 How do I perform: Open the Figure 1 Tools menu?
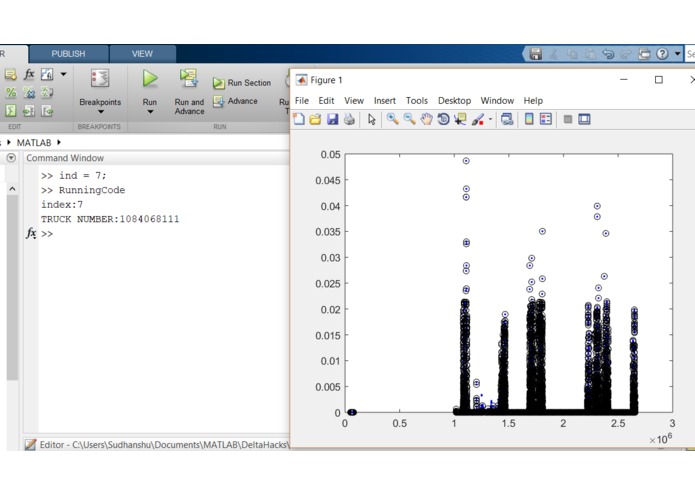click(x=417, y=101)
